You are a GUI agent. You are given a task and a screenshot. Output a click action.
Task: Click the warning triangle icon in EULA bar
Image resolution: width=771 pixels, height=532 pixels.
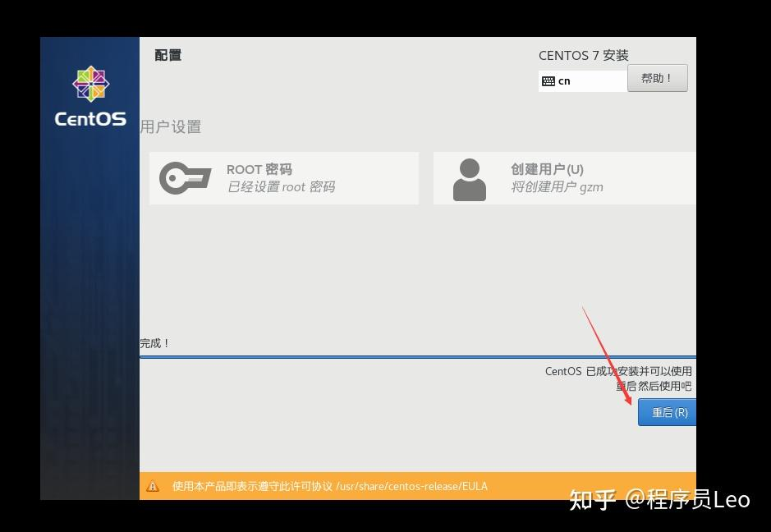pos(153,486)
